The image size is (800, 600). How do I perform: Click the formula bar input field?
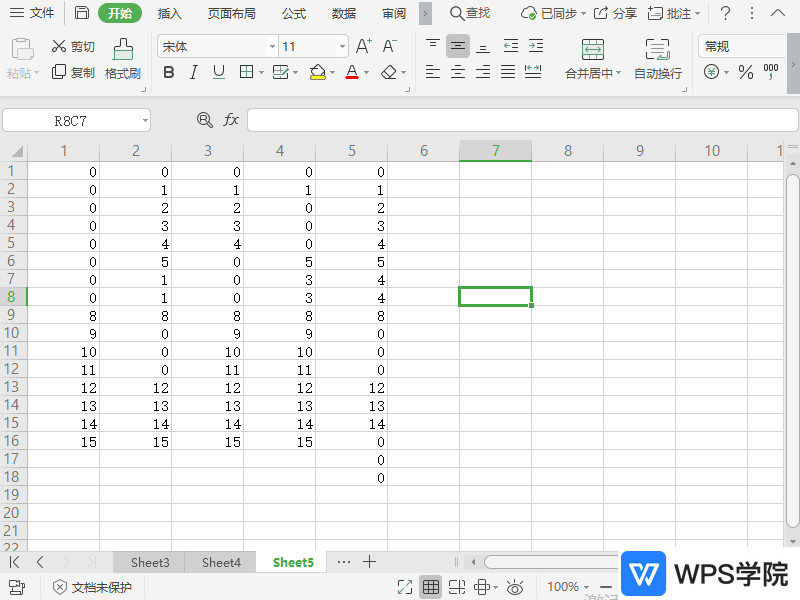(523, 120)
